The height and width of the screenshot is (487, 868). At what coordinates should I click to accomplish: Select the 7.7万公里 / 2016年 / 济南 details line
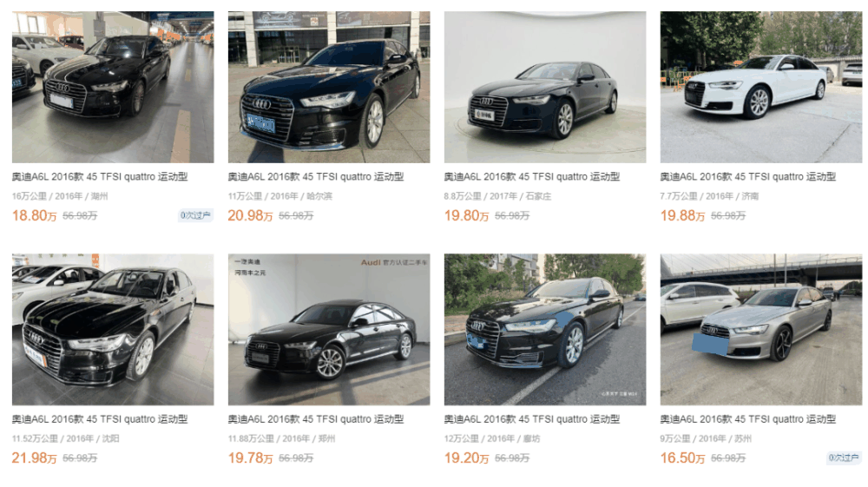click(x=709, y=196)
